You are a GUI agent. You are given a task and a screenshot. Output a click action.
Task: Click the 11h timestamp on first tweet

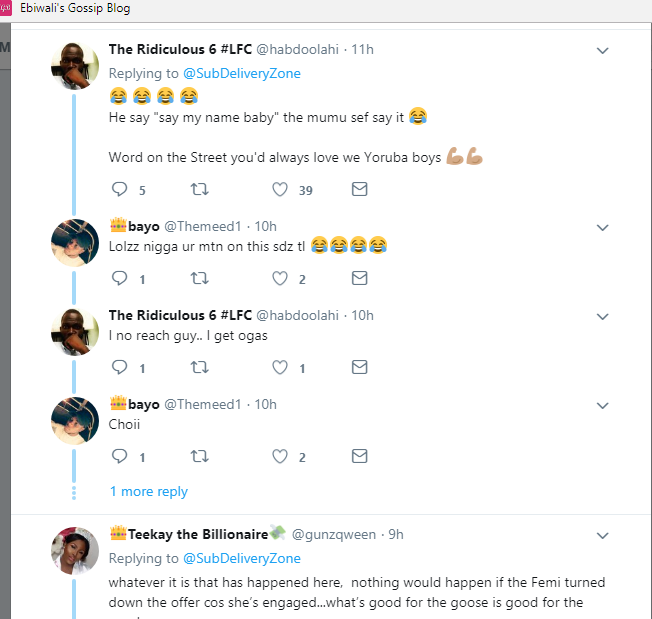click(x=361, y=50)
